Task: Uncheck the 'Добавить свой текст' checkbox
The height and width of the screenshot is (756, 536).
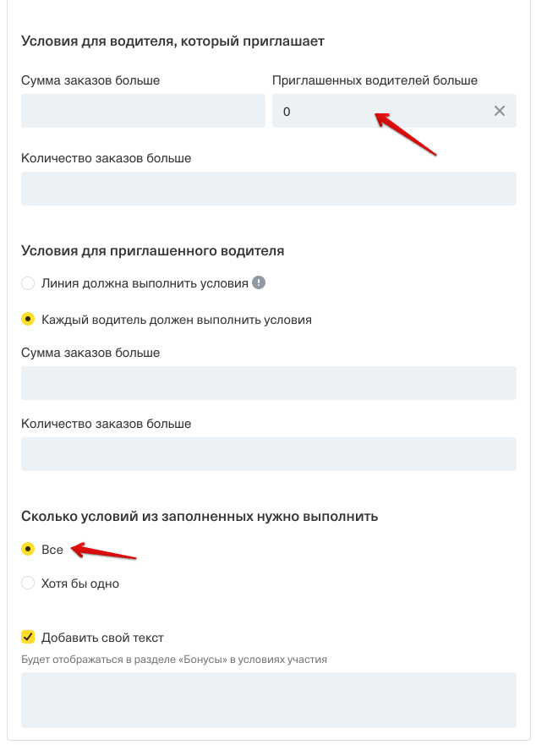Action: 28,637
